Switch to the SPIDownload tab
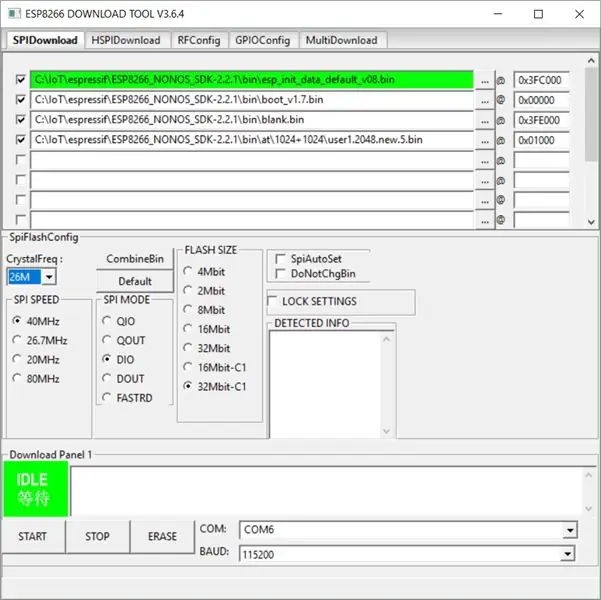The height and width of the screenshot is (600, 601). pyautogui.click(x=45, y=40)
